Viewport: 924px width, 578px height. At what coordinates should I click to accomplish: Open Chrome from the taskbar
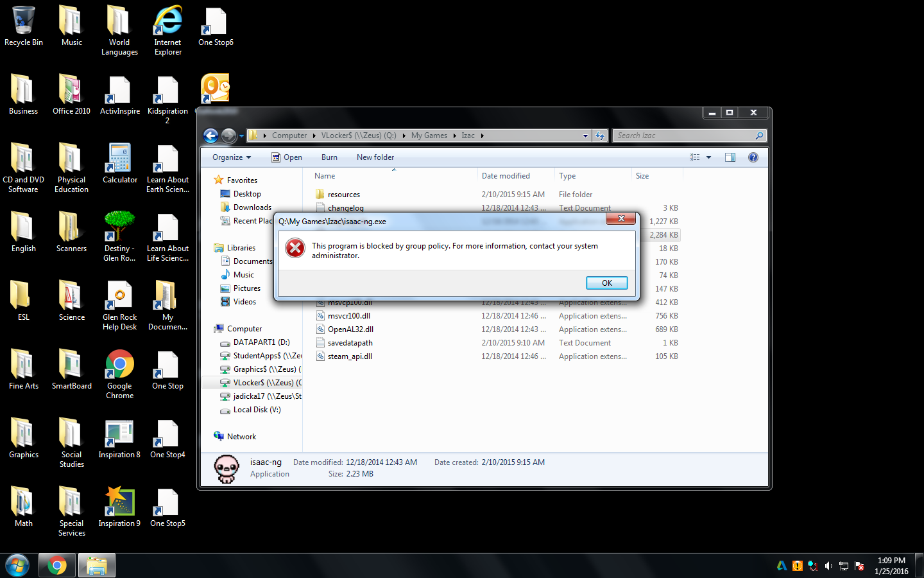click(x=56, y=566)
